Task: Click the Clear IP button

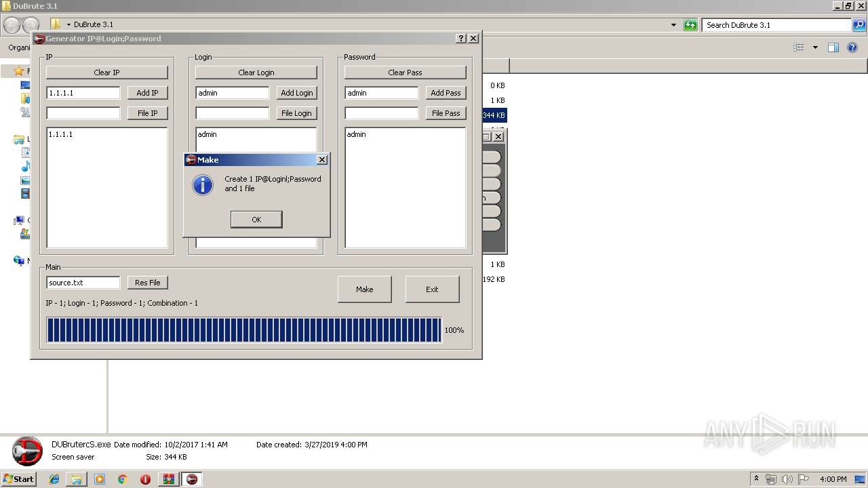Action: pos(107,73)
